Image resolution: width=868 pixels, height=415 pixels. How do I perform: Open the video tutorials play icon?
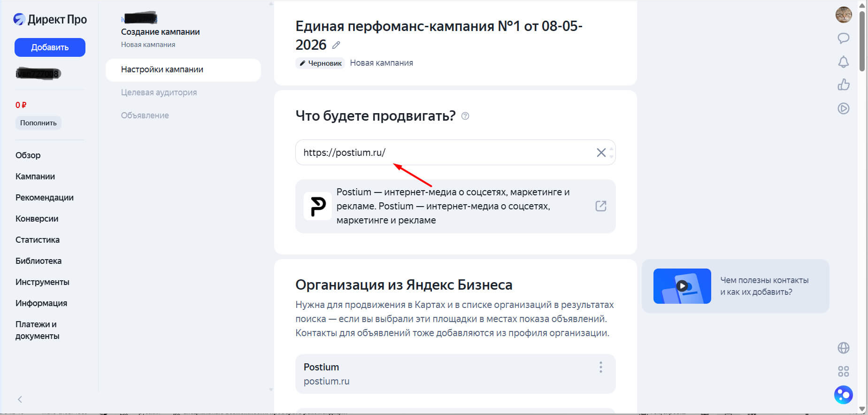click(x=844, y=108)
